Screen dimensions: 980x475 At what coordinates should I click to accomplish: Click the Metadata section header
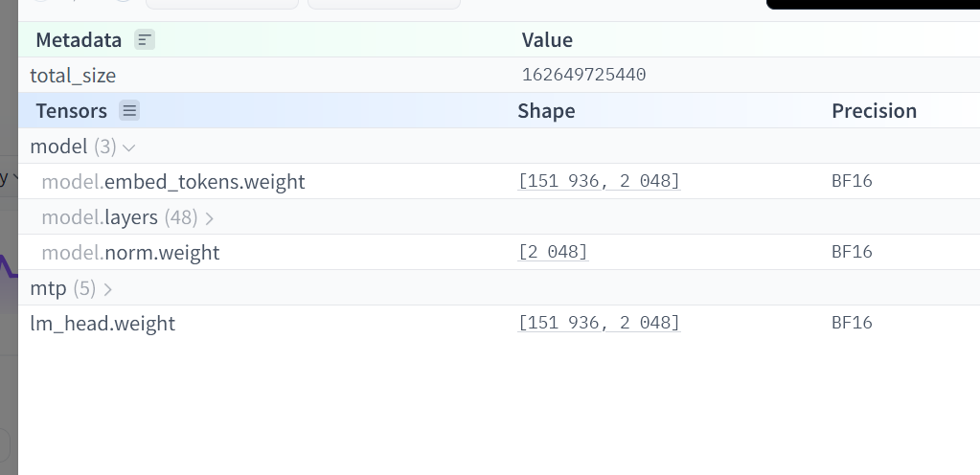pos(79,40)
